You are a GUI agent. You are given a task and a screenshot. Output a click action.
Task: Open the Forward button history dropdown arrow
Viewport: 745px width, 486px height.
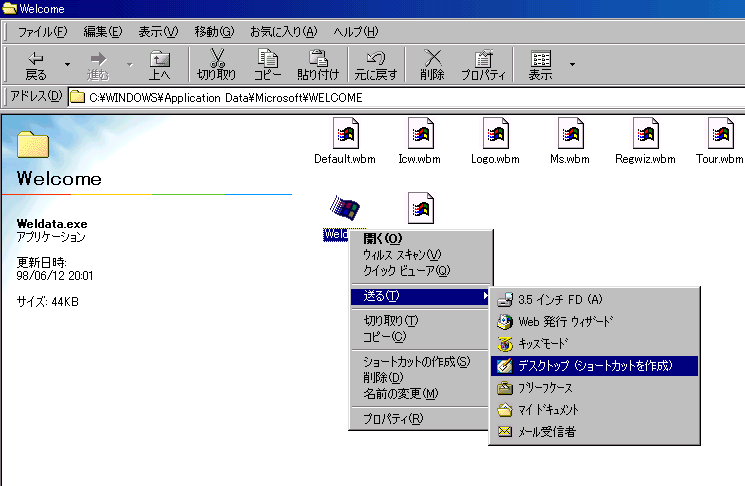pos(129,65)
